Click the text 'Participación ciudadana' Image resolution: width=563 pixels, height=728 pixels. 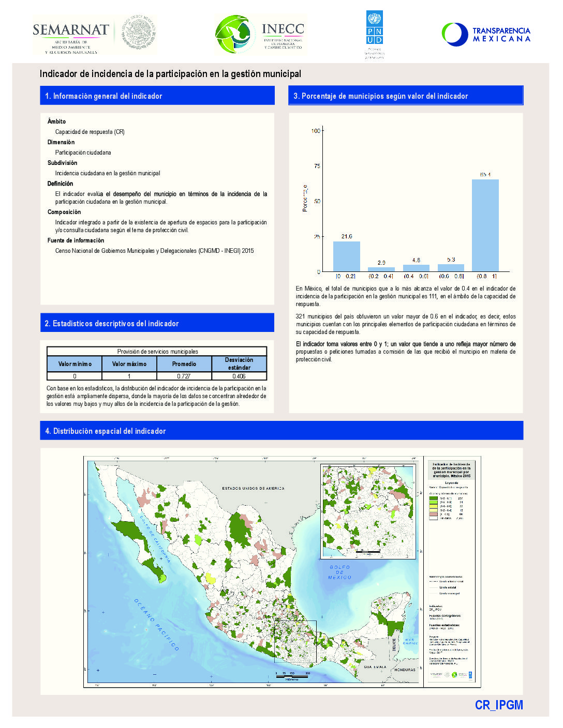pyautogui.click(x=83, y=153)
